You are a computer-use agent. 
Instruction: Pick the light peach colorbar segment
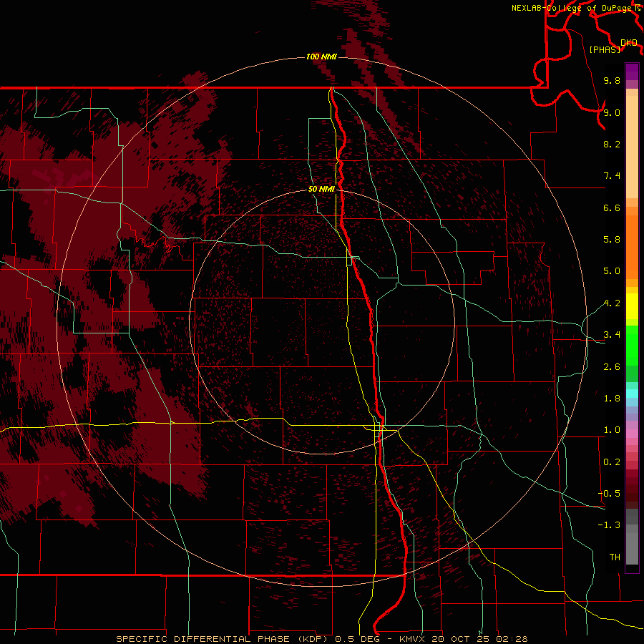[x=632, y=147]
